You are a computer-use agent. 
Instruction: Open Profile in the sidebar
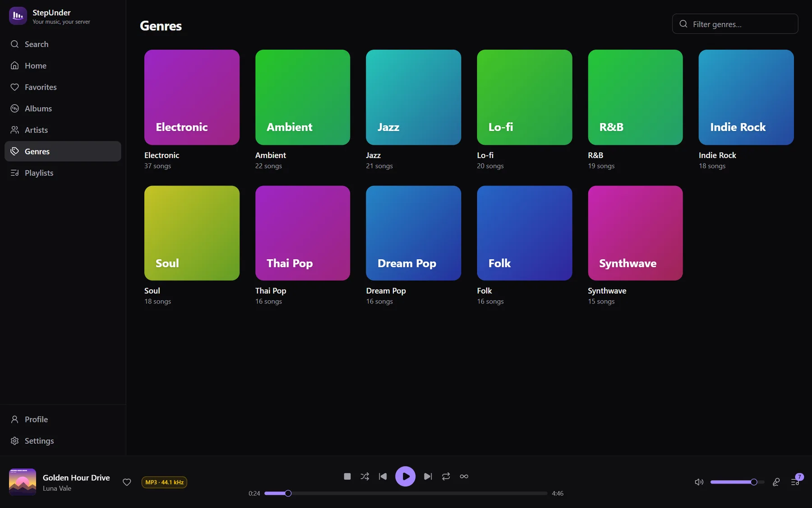pos(63,419)
